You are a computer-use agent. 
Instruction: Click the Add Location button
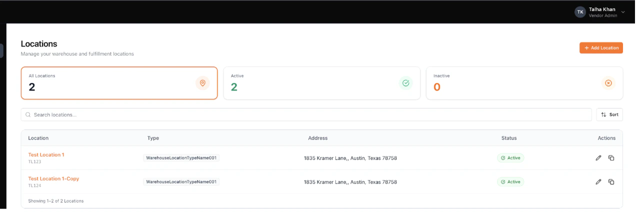pos(601,47)
